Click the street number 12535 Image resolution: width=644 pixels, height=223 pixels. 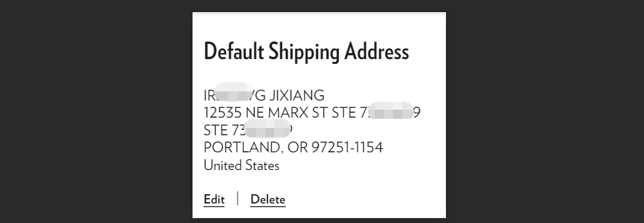tap(222, 113)
